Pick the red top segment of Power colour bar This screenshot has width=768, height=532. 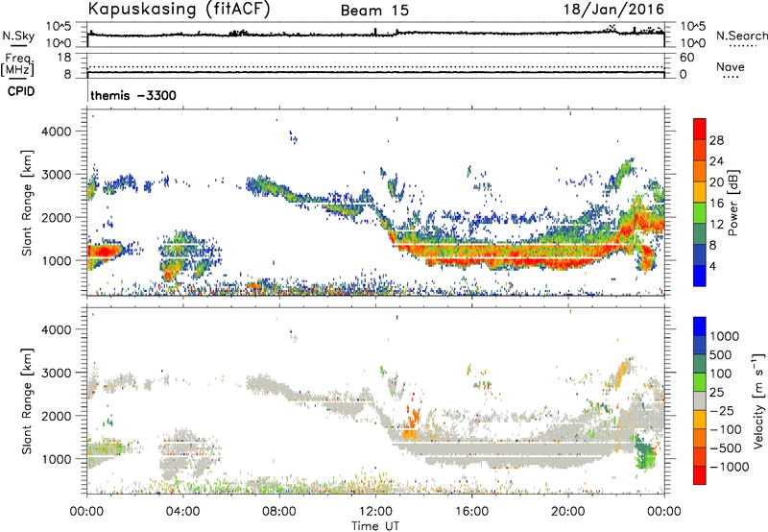tap(700, 129)
